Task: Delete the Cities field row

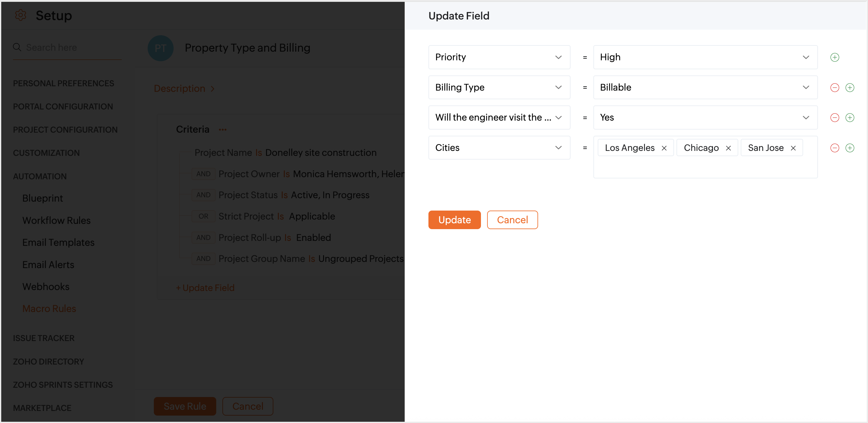Action: [834, 148]
